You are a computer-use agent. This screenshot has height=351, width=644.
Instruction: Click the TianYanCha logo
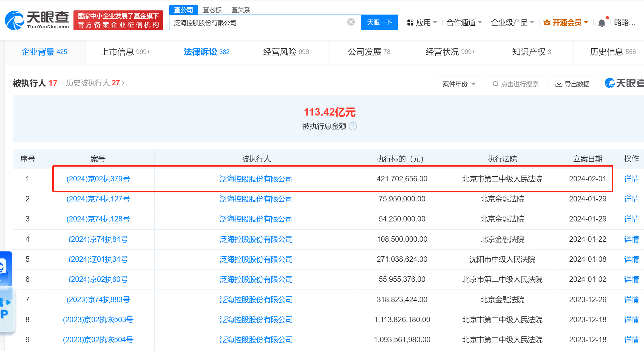[37, 20]
